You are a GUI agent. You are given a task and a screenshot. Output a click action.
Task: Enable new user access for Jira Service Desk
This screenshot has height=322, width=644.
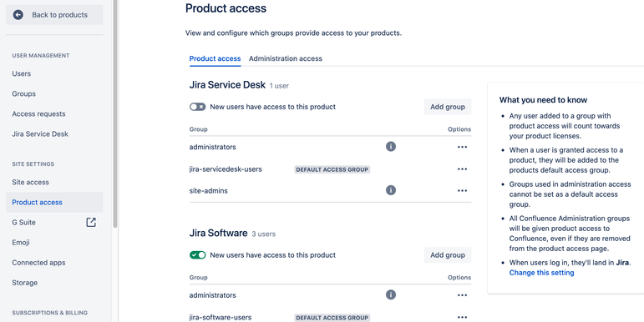[x=198, y=107]
